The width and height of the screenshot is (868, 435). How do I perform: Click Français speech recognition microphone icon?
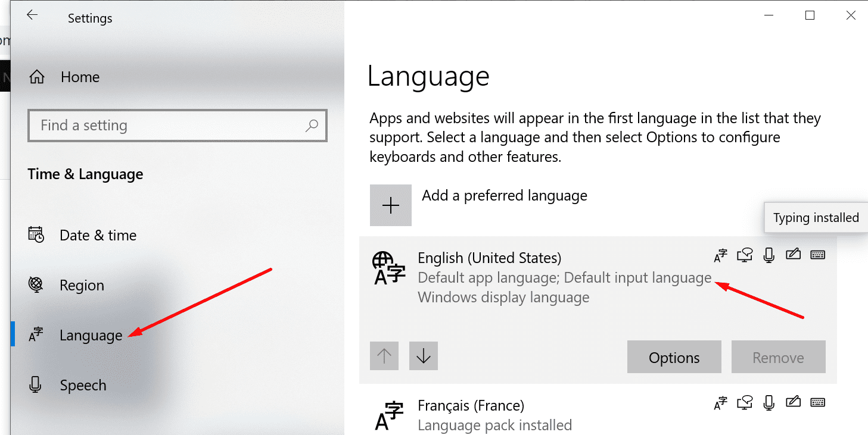pos(769,403)
